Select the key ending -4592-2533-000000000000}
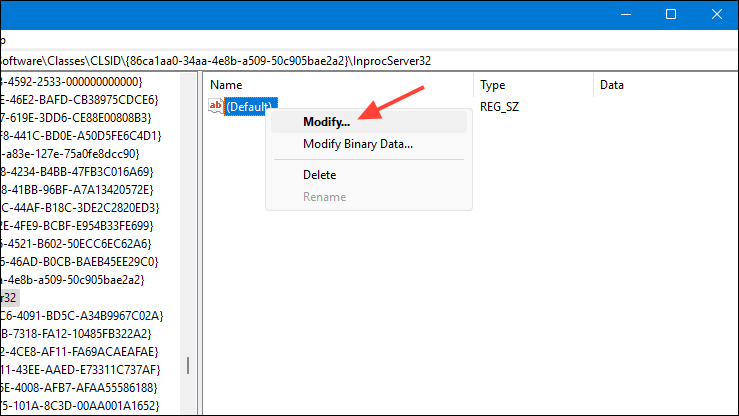The height and width of the screenshot is (416, 739). [71, 82]
